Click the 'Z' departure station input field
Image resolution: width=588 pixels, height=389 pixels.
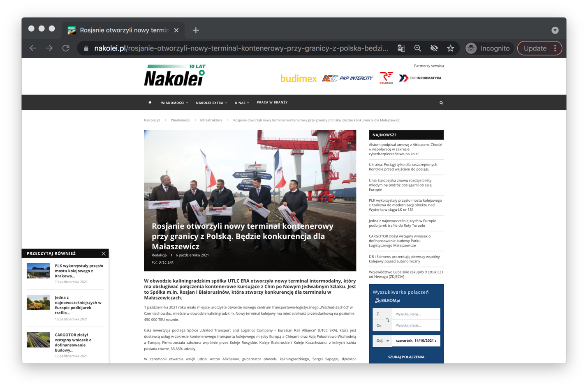416,314
